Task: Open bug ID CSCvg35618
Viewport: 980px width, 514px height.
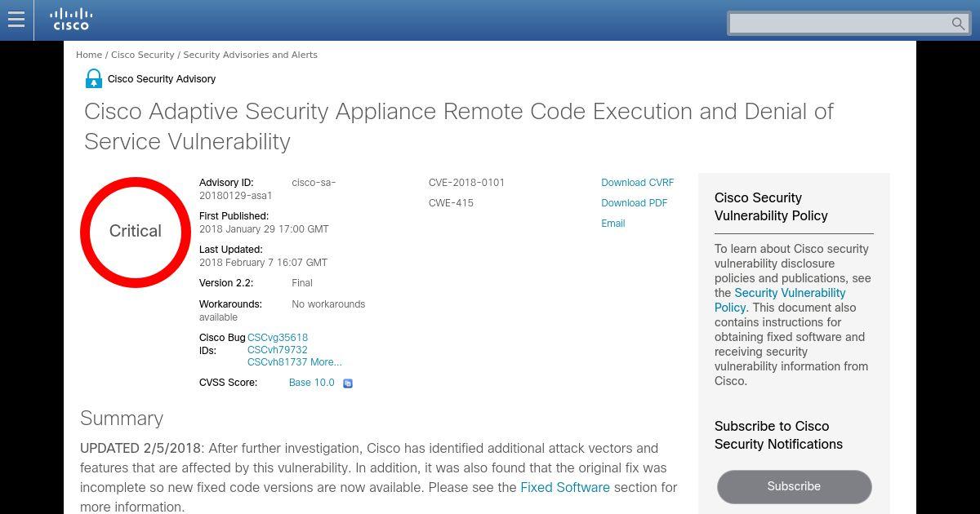Action: [x=278, y=338]
